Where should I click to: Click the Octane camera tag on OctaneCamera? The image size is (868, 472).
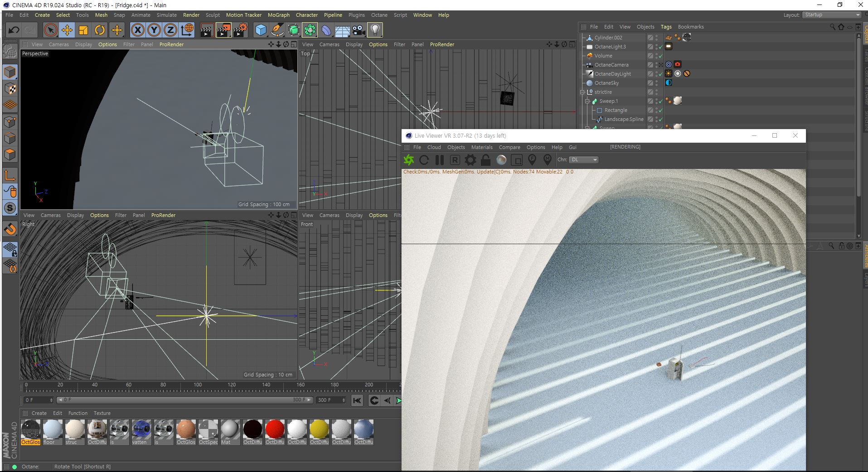[x=678, y=64]
